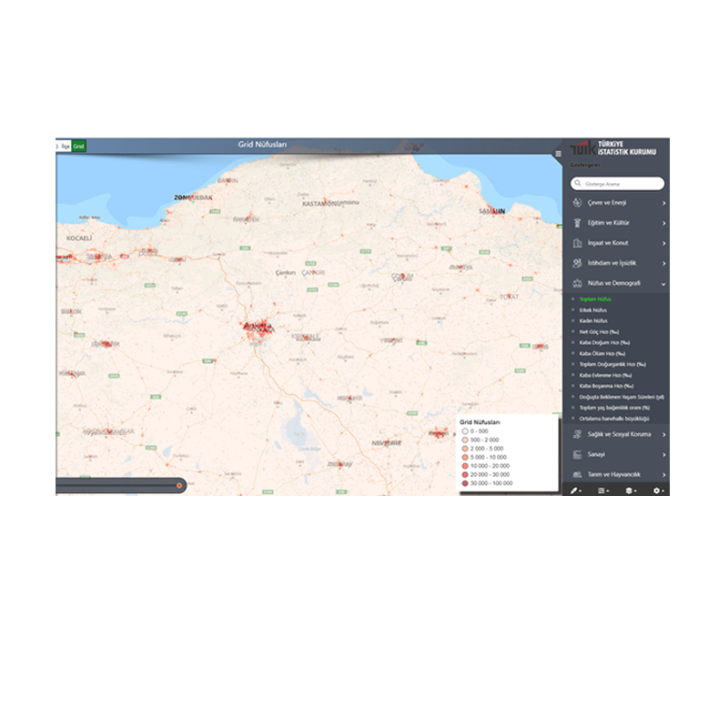Open the settings gear menu
Viewport: 728px width, 728px height.
pyautogui.click(x=657, y=490)
